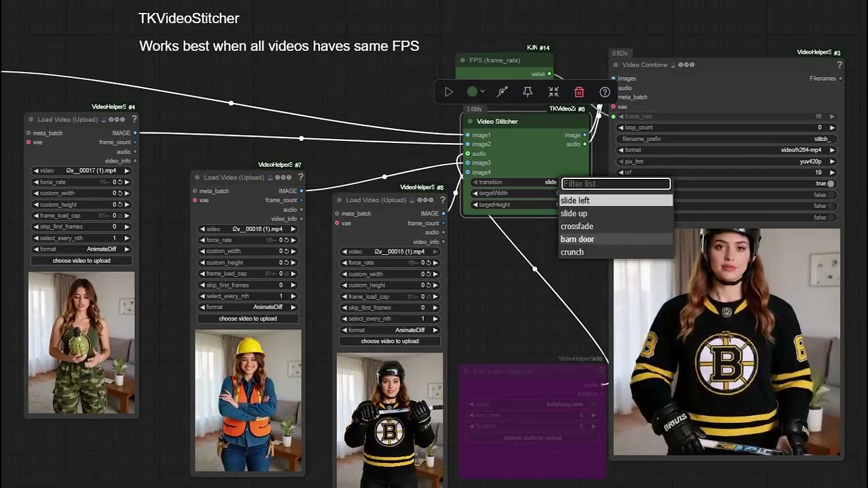Image resolution: width=868 pixels, height=488 pixels.
Task: Open help icon on Load Video node #8
Action: 443,200
